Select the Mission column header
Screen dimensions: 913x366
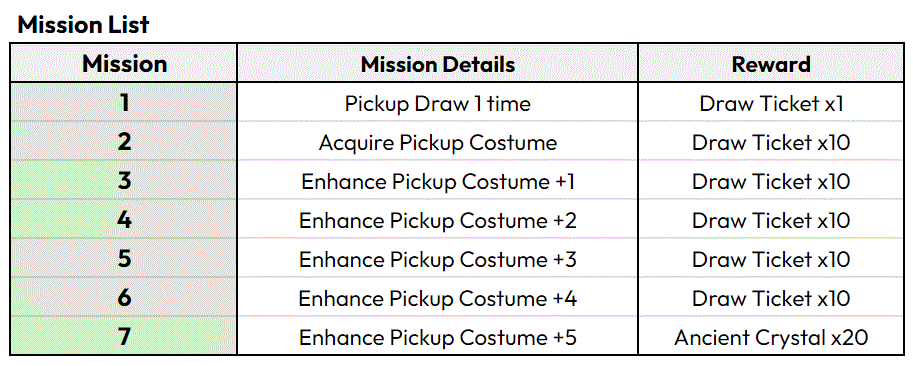[x=124, y=63]
